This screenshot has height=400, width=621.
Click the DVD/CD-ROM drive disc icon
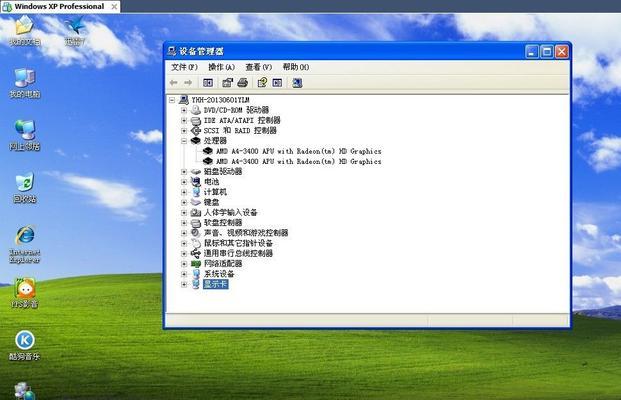pos(196,110)
